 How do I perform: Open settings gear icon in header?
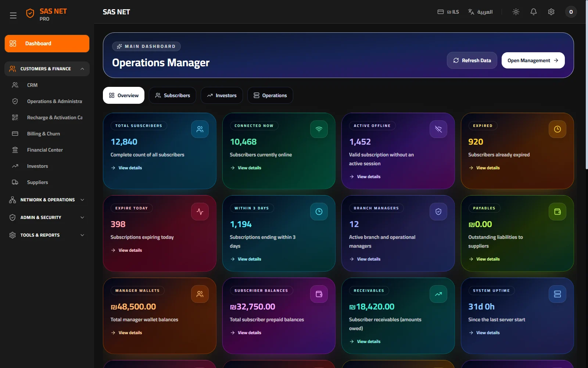[x=551, y=12]
